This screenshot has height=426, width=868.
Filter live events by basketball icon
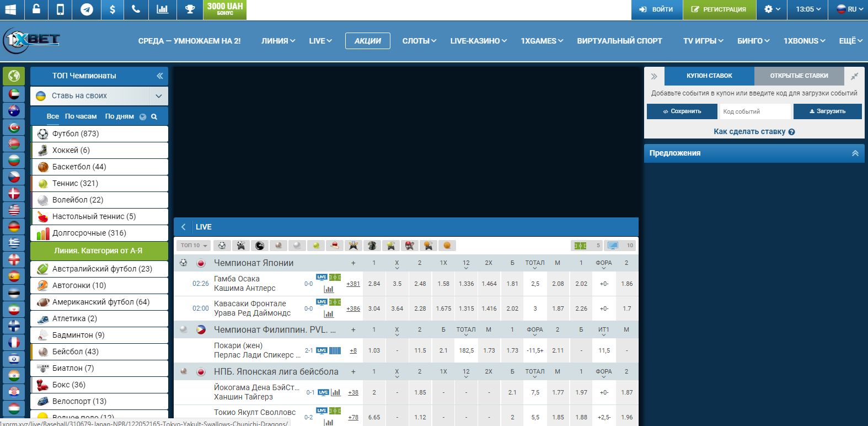[x=447, y=246]
